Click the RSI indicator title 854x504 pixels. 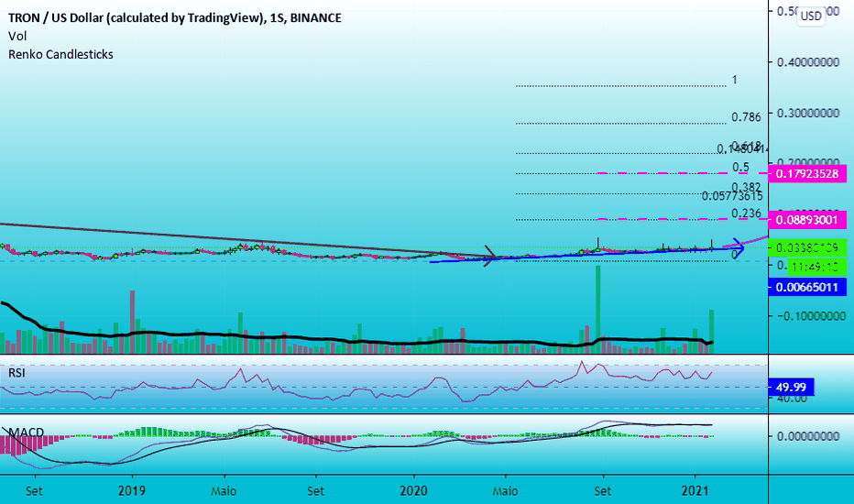coord(16,373)
